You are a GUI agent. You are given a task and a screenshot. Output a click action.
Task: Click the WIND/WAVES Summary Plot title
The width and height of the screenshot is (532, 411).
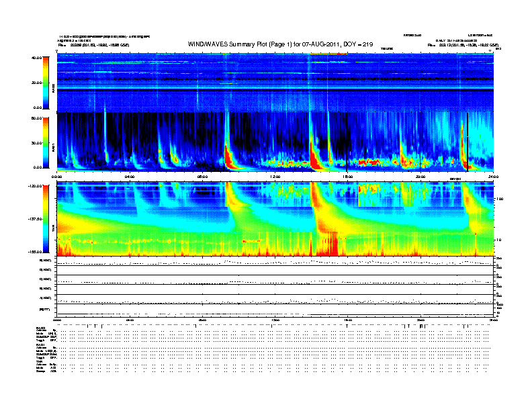click(280, 44)
